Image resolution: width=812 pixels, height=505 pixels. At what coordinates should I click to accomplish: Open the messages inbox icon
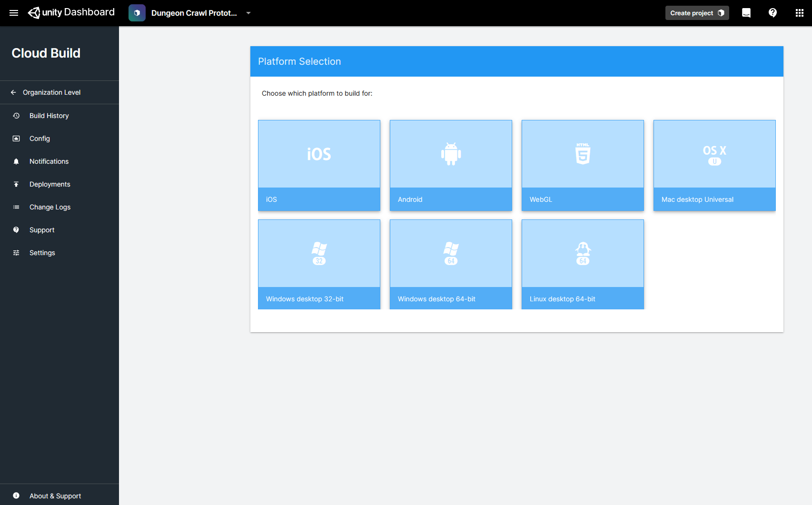point(746,13)
